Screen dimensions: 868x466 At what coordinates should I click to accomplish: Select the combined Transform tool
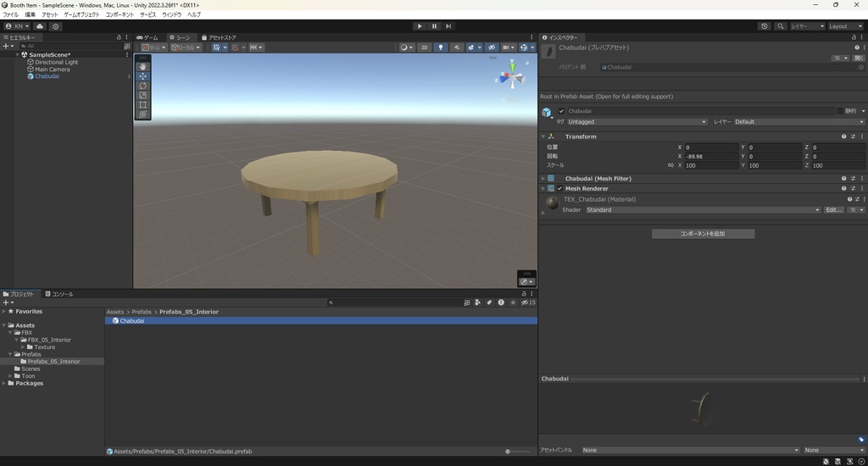click(142, 114)
